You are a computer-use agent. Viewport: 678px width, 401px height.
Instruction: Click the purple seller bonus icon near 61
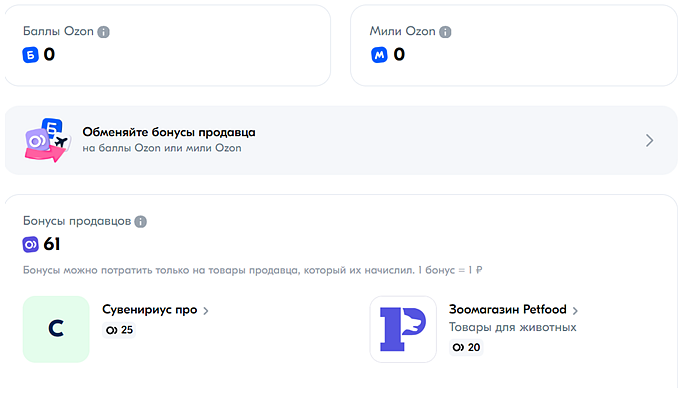click(30, 244)
